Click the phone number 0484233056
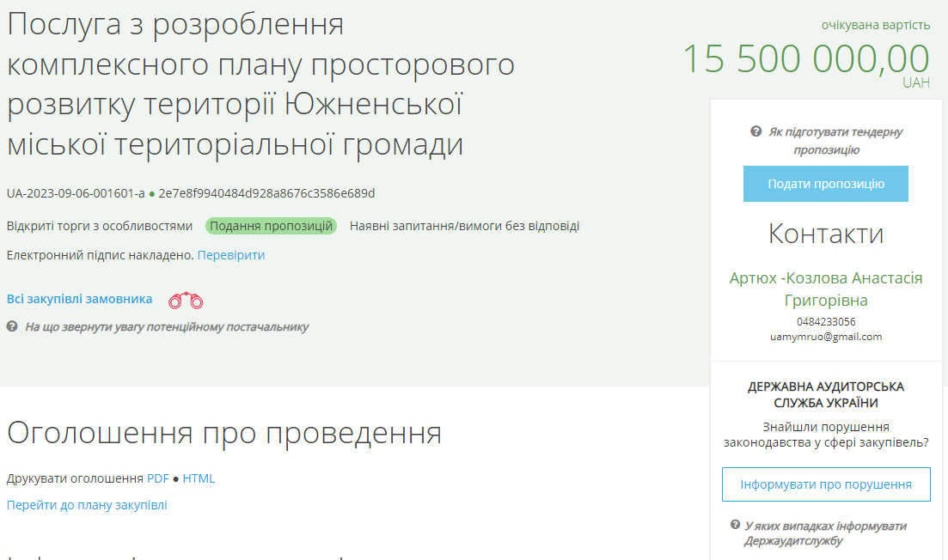948x560 pixels. pos(826,323)
